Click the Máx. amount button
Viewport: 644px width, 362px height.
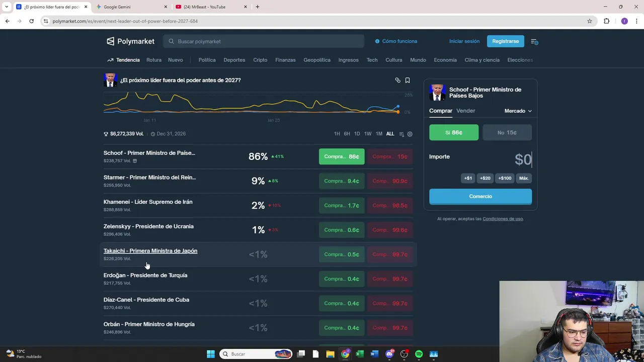pyautogui.click(x=524, y=178)
